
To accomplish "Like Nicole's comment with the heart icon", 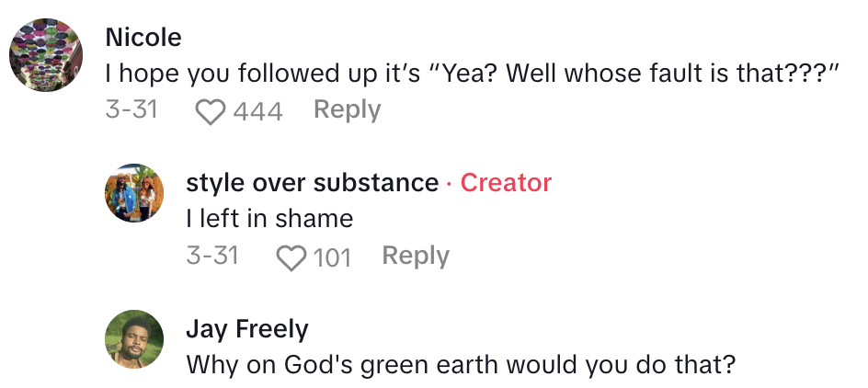I will pos(211,112).
